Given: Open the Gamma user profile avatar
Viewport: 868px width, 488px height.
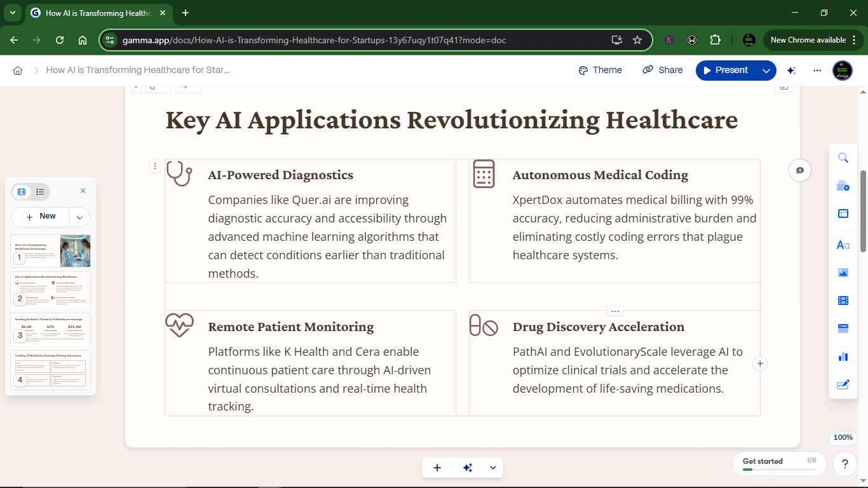Looking at the screenshot, I should pyautogui.click(x=843, y=71).
